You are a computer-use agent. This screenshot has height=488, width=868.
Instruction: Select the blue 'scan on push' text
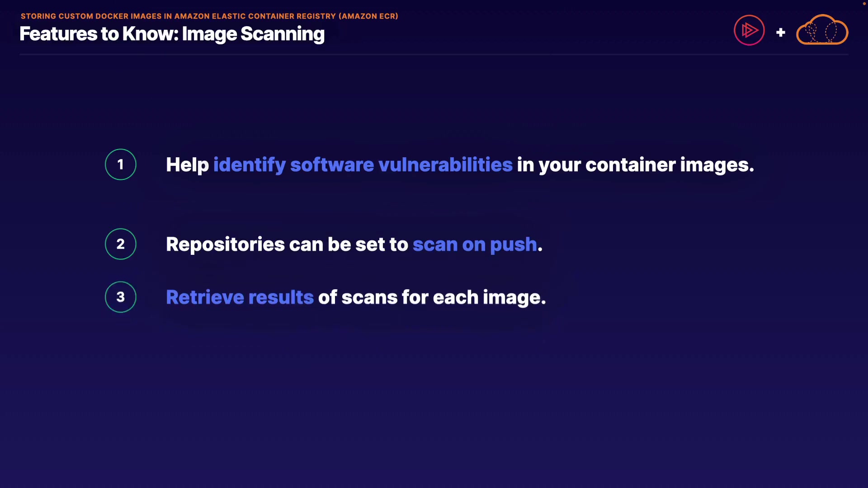[x=475, y=244]
